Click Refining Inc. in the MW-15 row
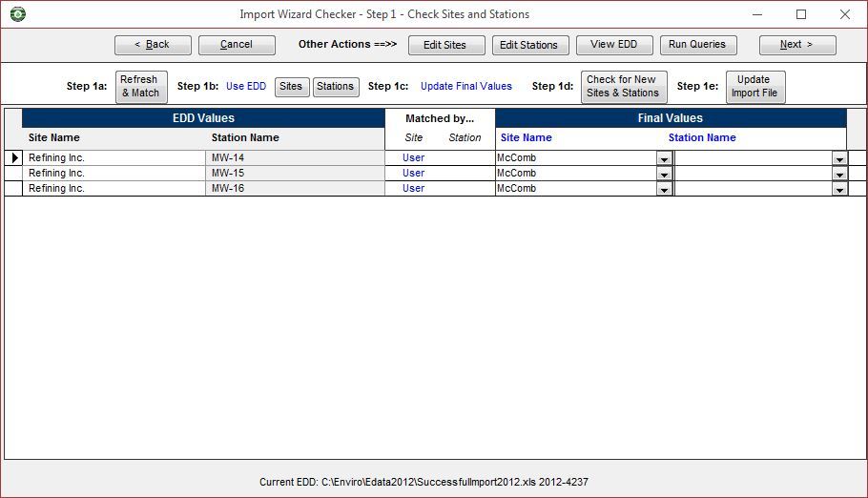The width and height of the screenshot is (868, 498). tap(114, 174)
